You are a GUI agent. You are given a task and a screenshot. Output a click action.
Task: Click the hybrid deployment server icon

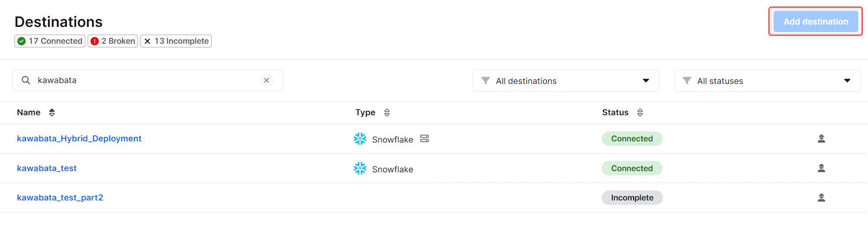424,138
